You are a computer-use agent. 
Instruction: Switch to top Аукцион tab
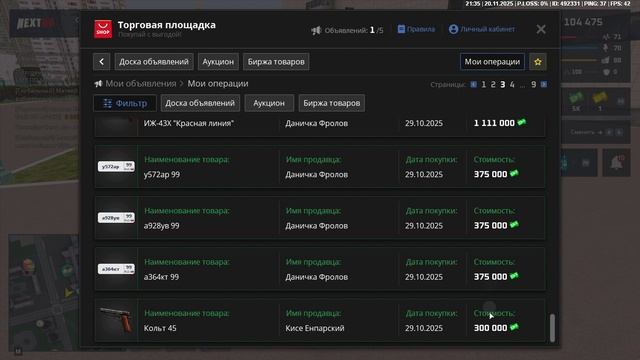pyautogui.click(x=218, y=62)
